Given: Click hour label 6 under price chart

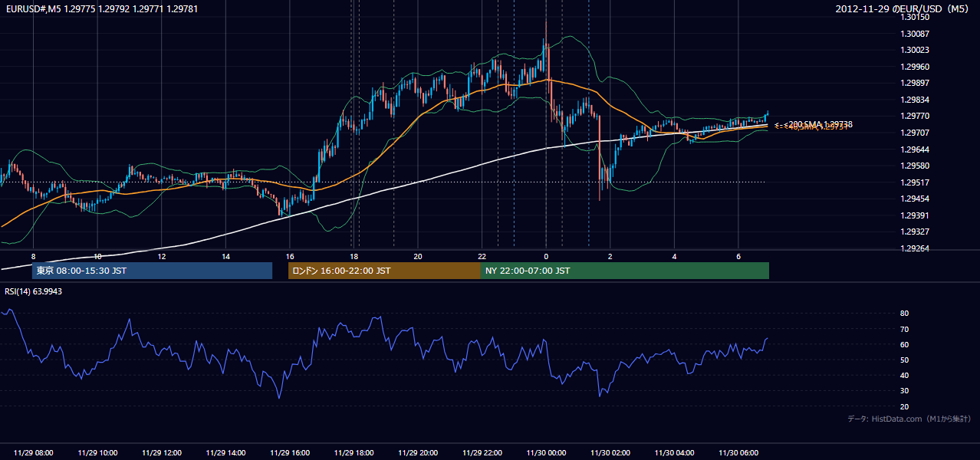Looking at the screenshot, I should pyautogui.click(x=738, y=256).
